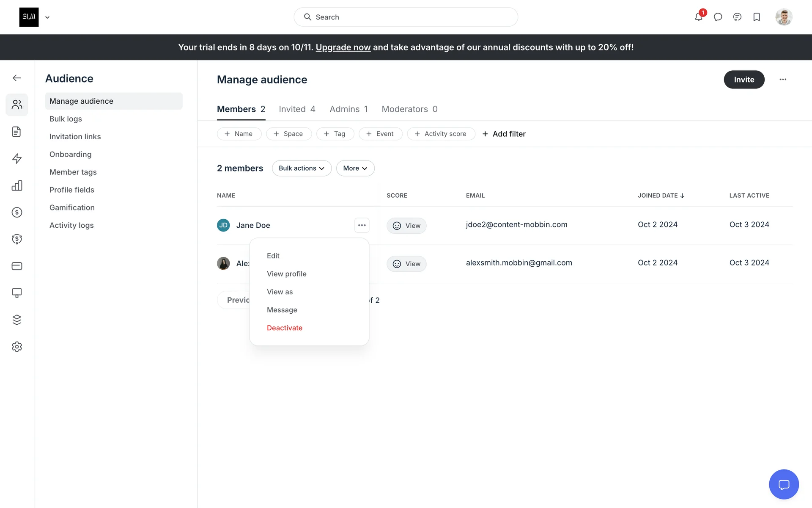812x508 pixels.
Task: Open the blue support chat bubble
Action: pos(784,484)
